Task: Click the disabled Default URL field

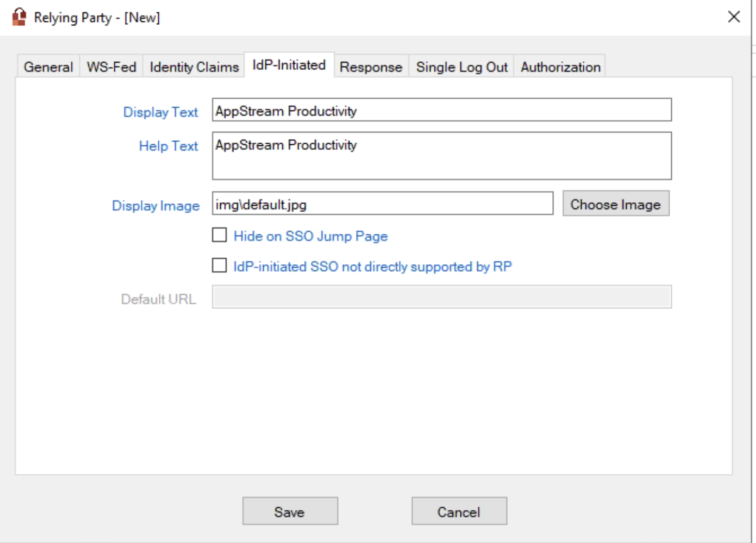Action: (441, 296)
